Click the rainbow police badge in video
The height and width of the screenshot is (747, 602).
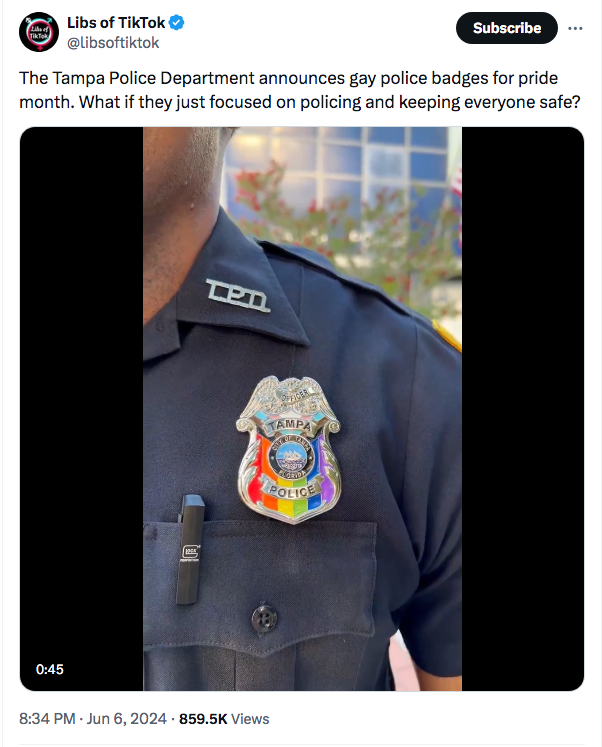click(289, 449)
